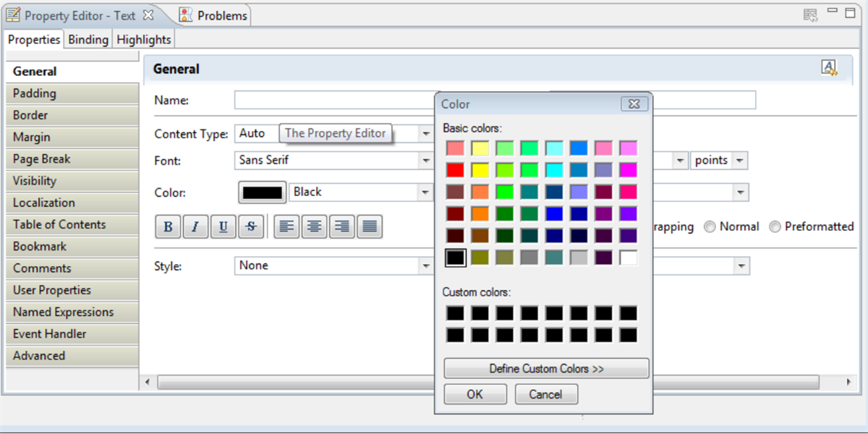Switch to the Properties tab
868x434 pixels.
(x=34, y=40)
